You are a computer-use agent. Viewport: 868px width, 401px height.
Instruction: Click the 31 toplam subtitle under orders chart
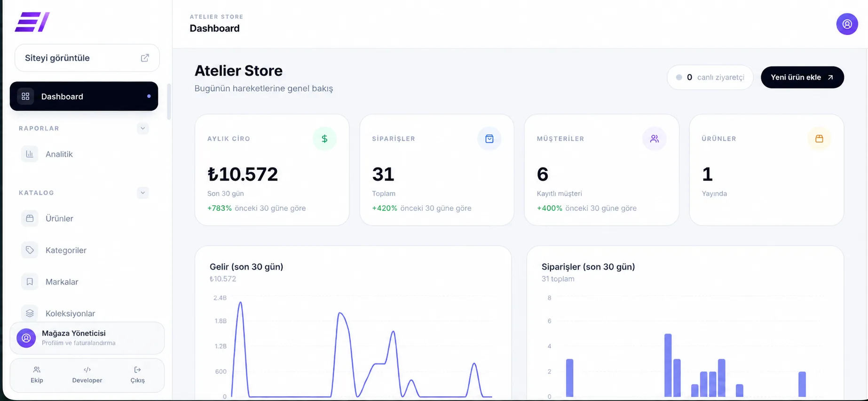click(558, 279)
